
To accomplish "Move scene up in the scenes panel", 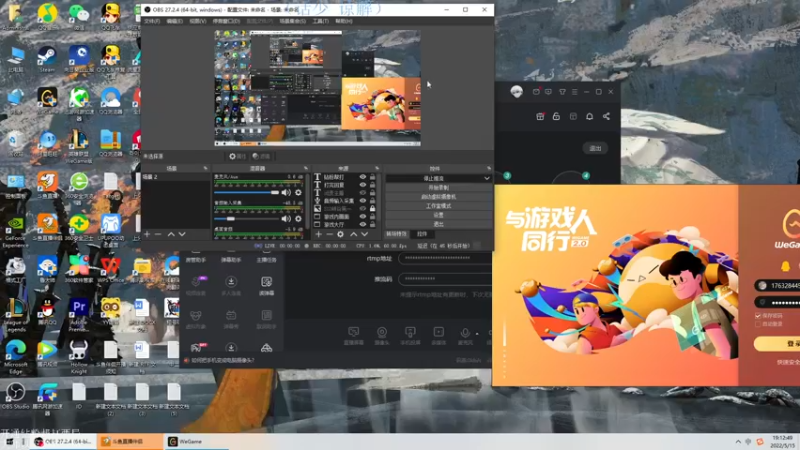I will tap(171, 234).
